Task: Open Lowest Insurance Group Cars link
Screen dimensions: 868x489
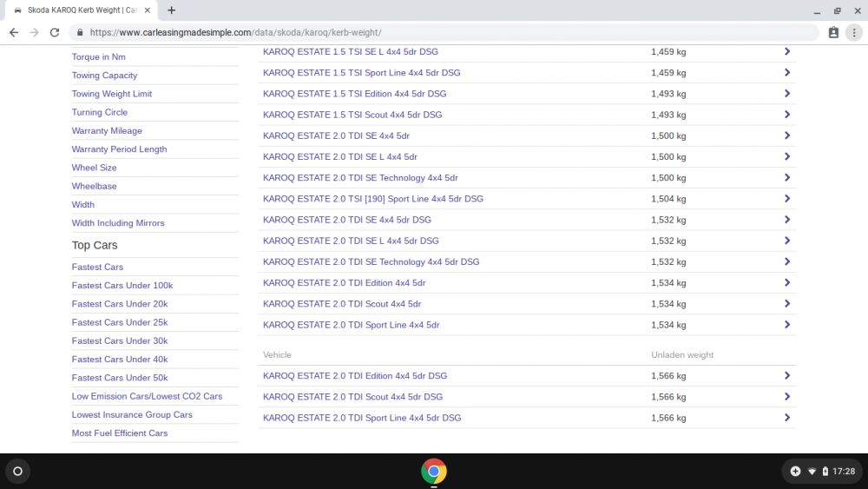Action: tap(132, 415)
